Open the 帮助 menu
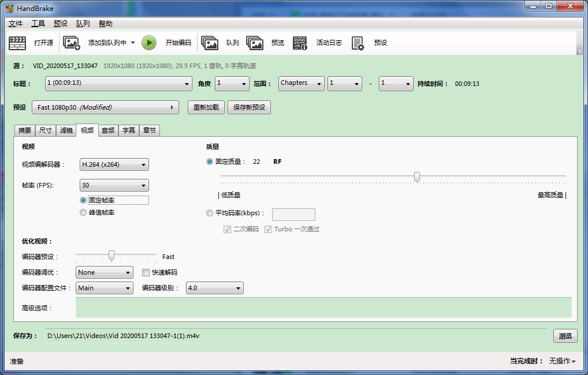The height and width of the screenshot is (375, 588). (105, 24)
